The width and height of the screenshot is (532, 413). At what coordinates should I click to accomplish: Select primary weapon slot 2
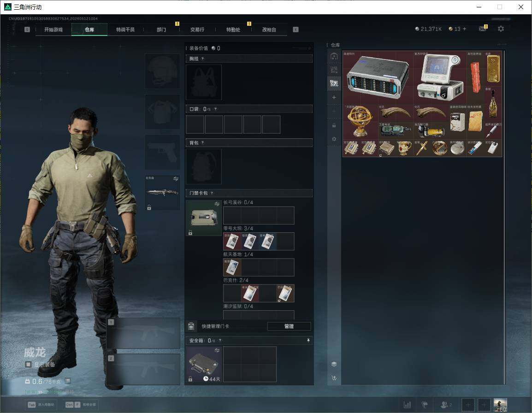tap(143, 369)
